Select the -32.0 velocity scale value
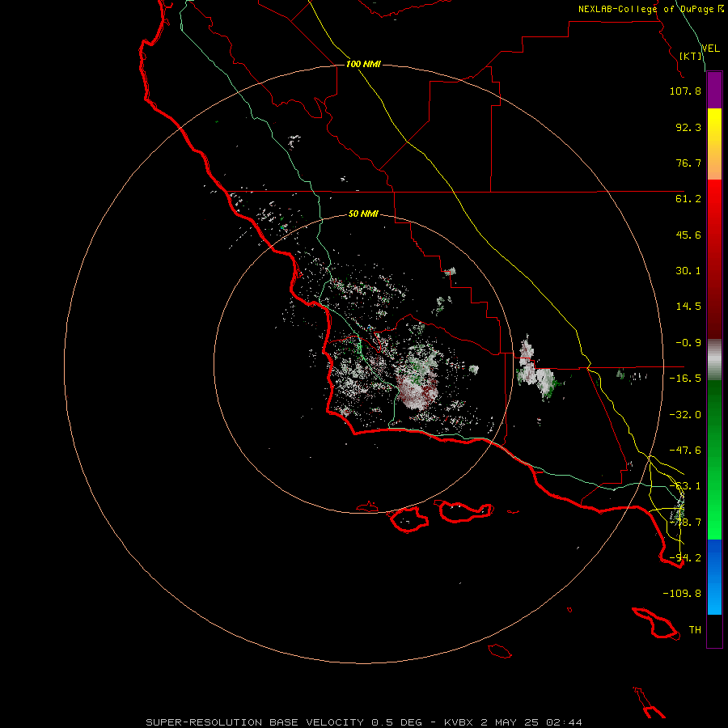728x728 pixels. (685, 415)
